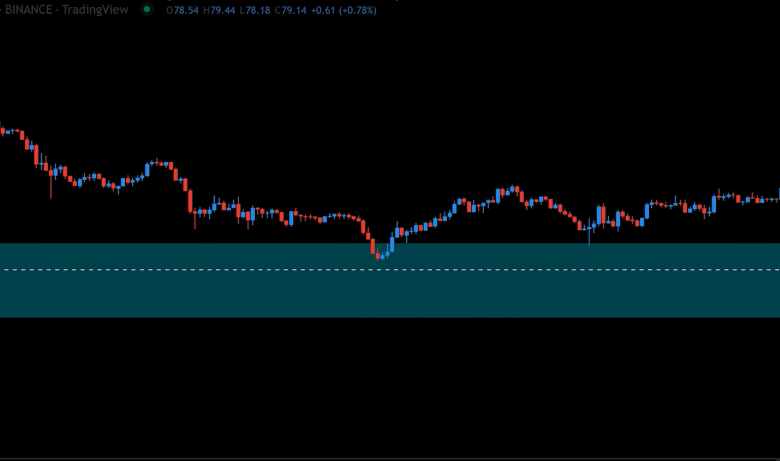780x461 pixels.
Task: Click the peak candle of the middle rally
Action: click(514, 188)
